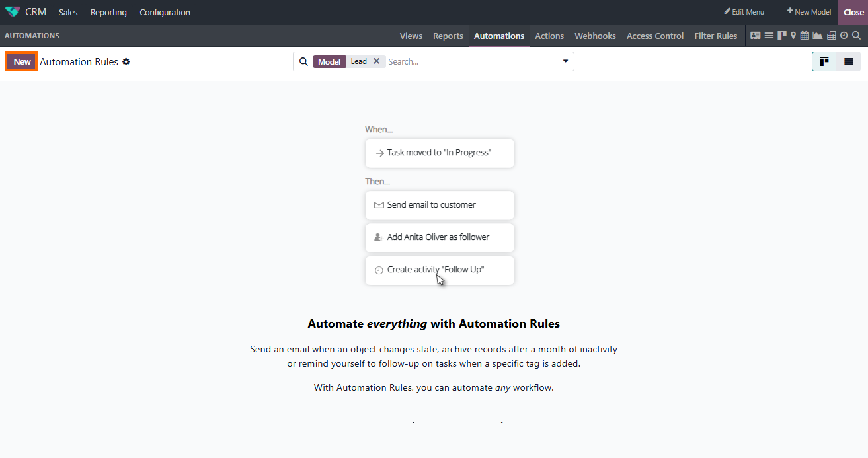Focus the Search input field
The image size is (868, 458).
[x=470, y=61]
